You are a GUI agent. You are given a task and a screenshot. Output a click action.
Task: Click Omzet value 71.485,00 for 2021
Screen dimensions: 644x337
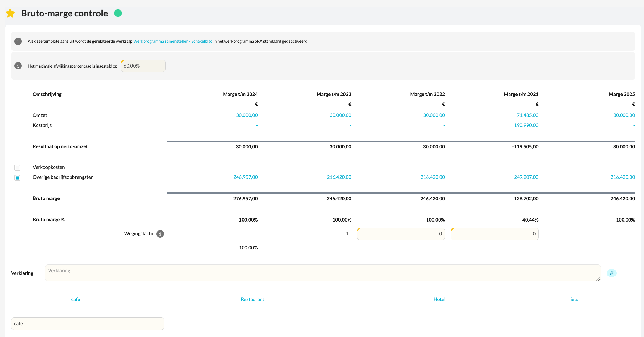tap(527, 115)
